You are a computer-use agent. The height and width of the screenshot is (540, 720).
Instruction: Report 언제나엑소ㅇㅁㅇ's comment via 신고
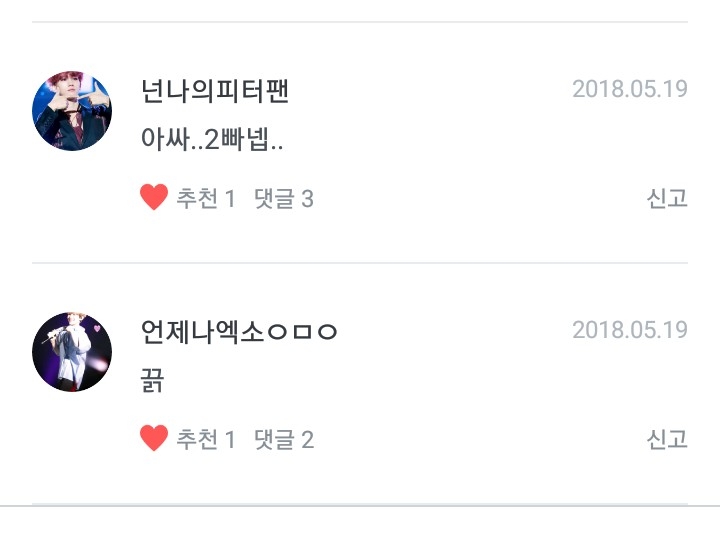[667, 438]
